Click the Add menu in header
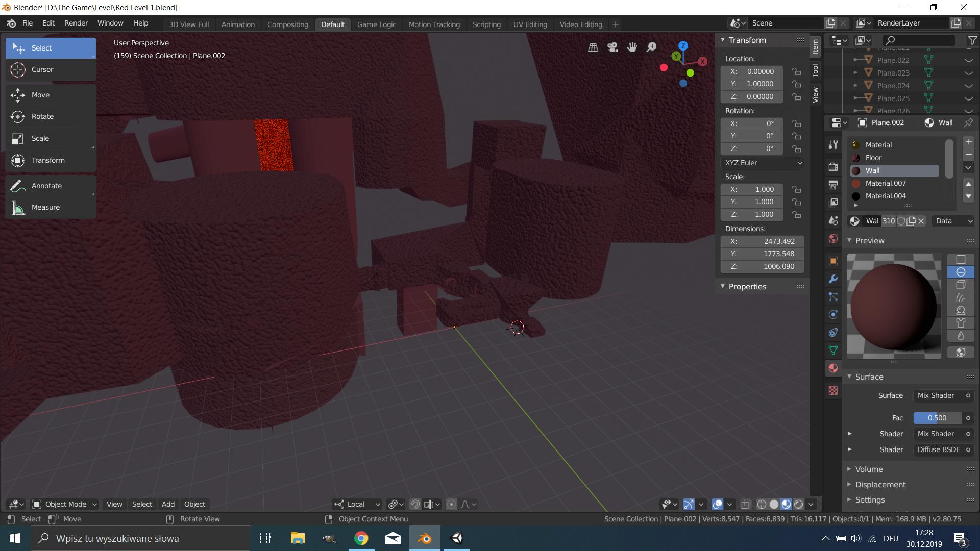The image size is (980, 551). pos(166,503)
